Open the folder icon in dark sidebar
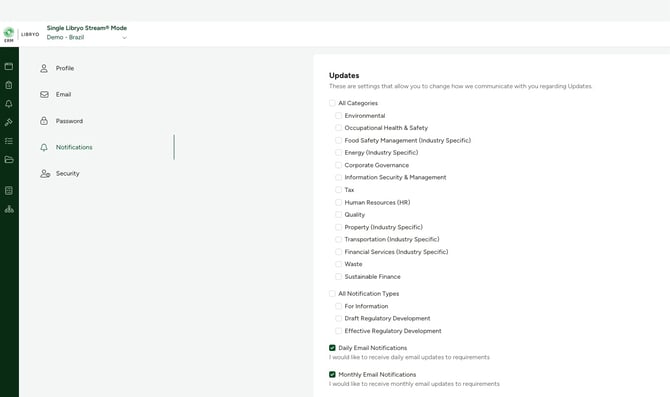The image size is (670, 397). (x=9, y=160)
